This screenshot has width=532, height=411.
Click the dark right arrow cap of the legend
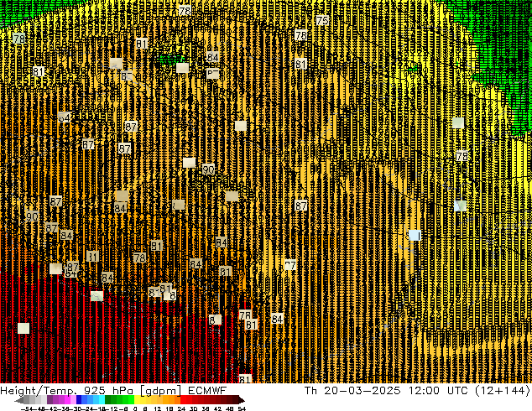(242, 400)
